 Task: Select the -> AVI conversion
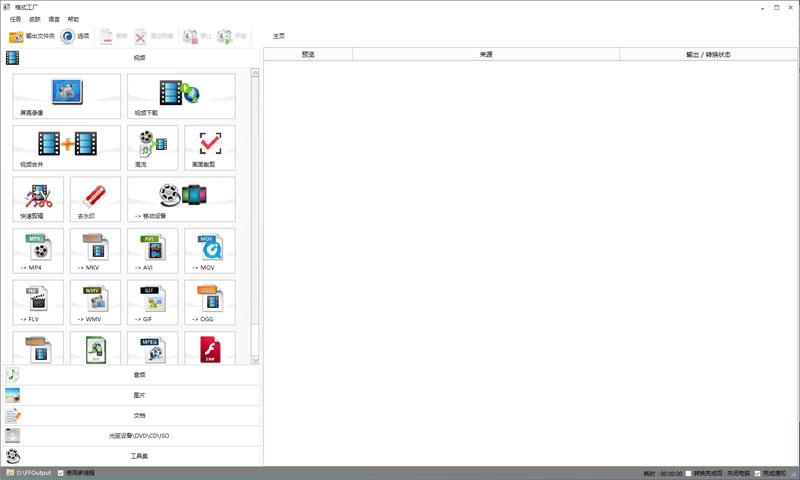153,251
